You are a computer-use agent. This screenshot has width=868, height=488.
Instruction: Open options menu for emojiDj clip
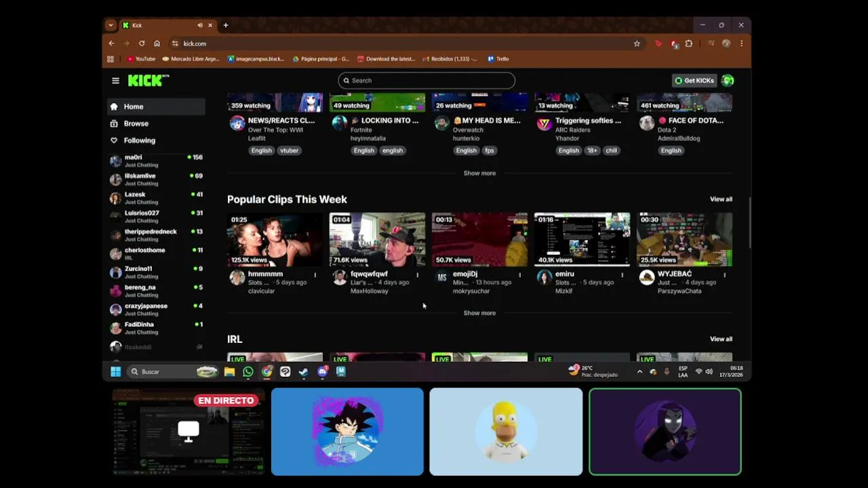pos(520,274)
